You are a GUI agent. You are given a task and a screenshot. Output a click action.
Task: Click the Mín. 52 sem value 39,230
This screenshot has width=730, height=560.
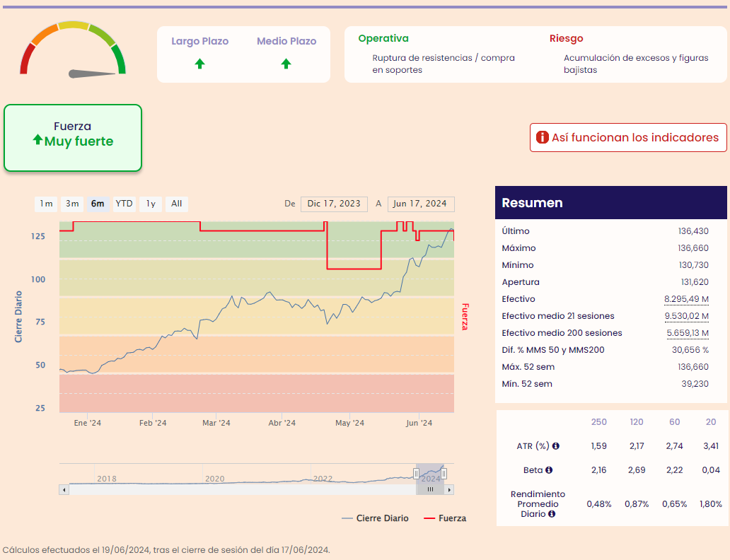(x=695, y=384)
